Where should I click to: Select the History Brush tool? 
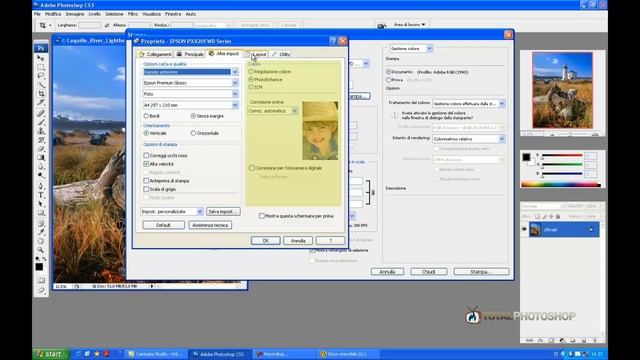[41, 140]
